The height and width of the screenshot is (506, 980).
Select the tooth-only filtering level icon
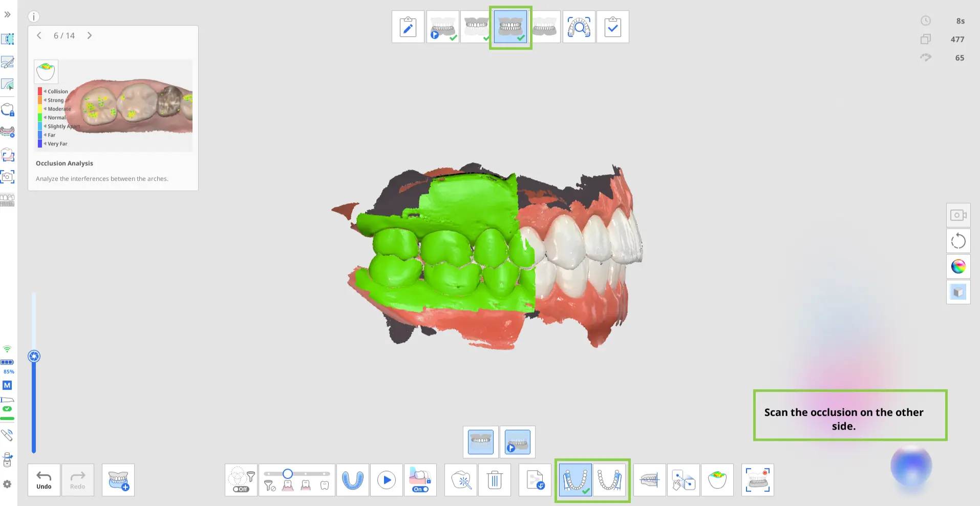coord(325,485)
